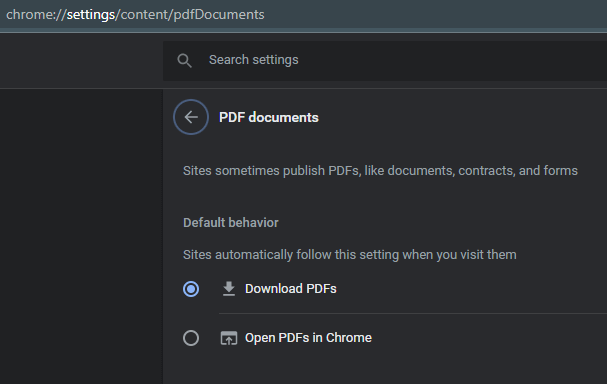The width and height of the screenshot is (607, 384).
Task: Click the Default behavior section heading
Action: click(x=231, y=223)
